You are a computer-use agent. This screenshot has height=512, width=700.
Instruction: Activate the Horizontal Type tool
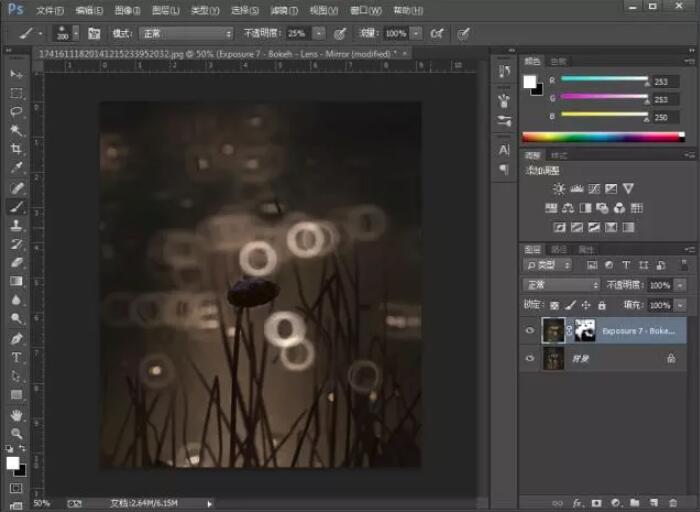tap(17, 357)
